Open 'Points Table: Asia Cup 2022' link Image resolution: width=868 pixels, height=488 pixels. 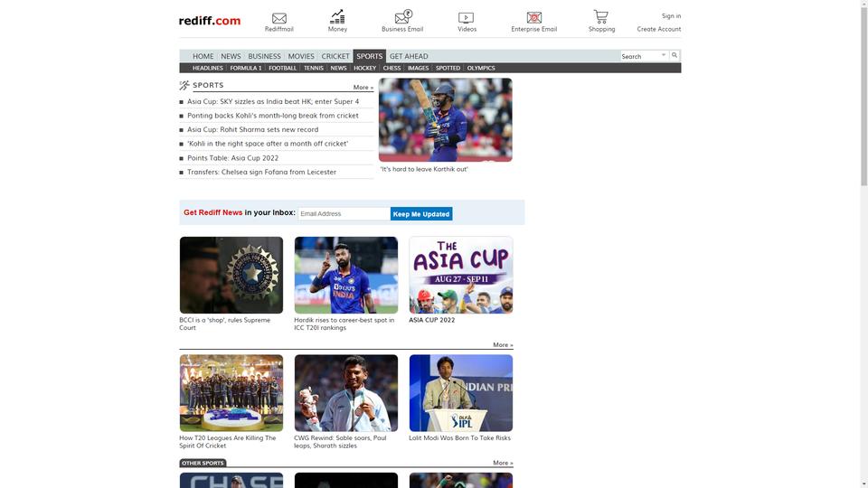coord(232,157)
